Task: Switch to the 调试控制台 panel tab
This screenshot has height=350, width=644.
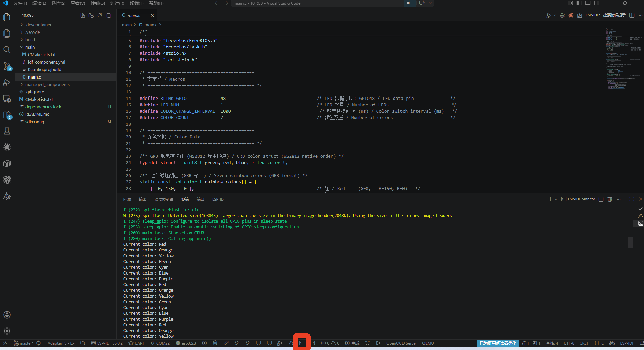Action: click(x=164, y=199)
